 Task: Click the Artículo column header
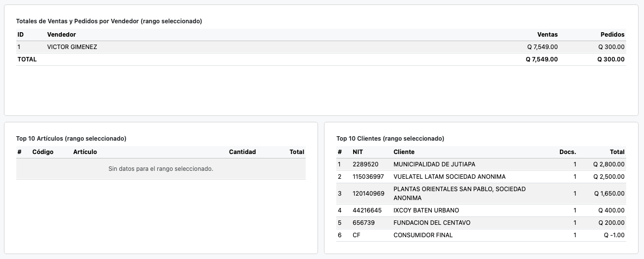tap(85, 152)
